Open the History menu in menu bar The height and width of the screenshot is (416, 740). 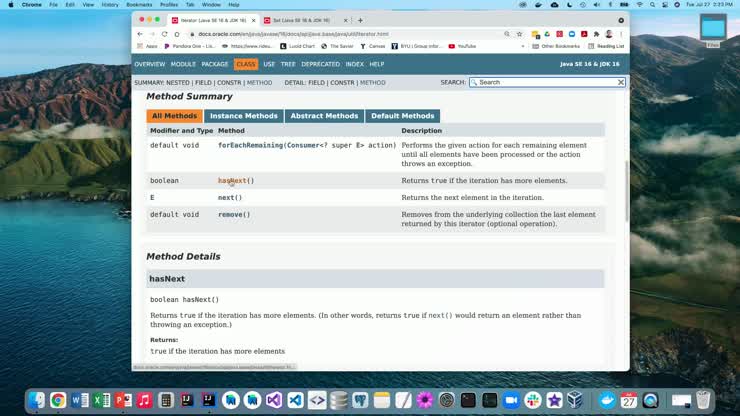pos(110,5)
